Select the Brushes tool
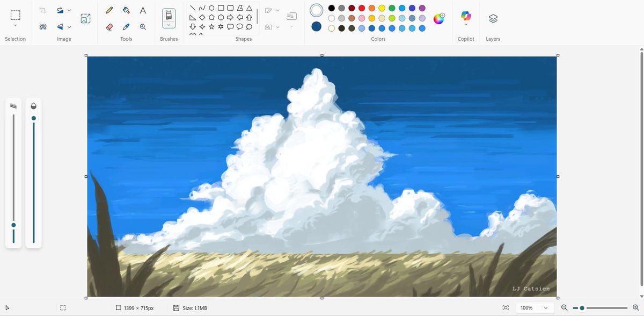644x316 pixels. 169,15
